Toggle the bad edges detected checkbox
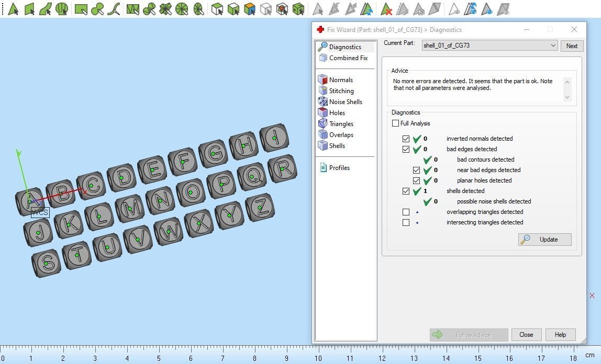The width and height of the screenshot is (601, 364). point(406,149)
